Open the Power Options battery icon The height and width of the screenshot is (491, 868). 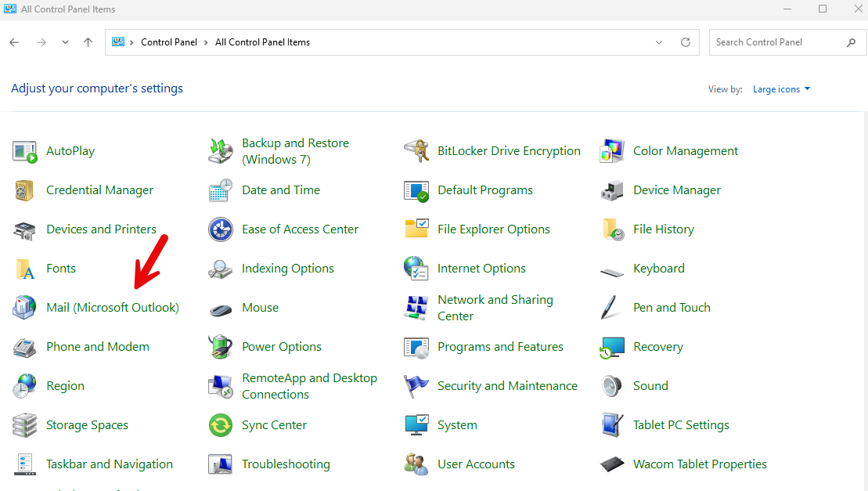[220, 347]
